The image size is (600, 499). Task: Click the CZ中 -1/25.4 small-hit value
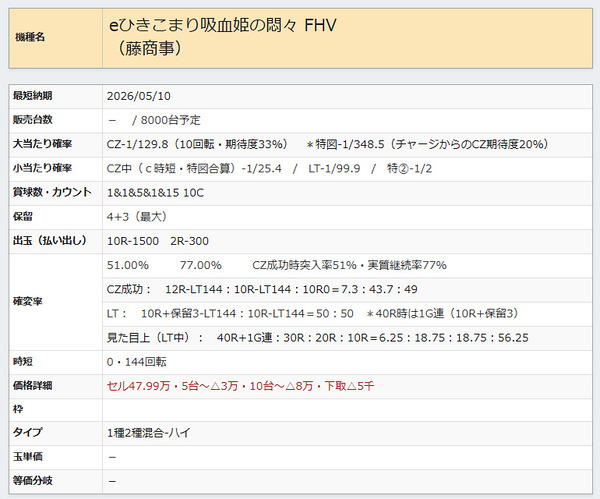(x=194, y=168)
